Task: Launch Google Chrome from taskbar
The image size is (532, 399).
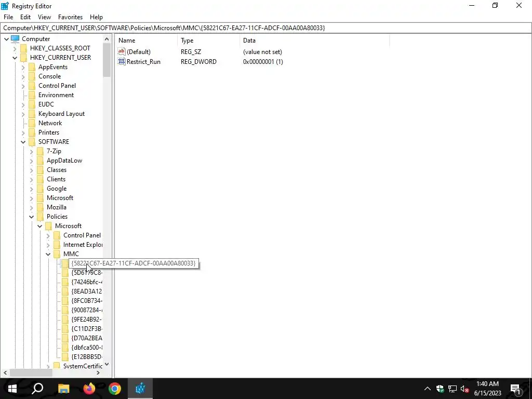Action: tap(115, 389)
